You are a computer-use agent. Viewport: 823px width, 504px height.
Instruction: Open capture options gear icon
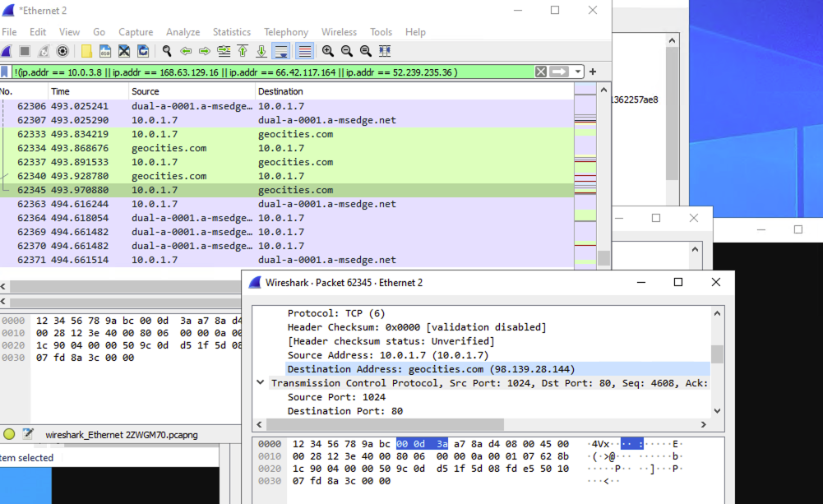(x=62, y=51)
